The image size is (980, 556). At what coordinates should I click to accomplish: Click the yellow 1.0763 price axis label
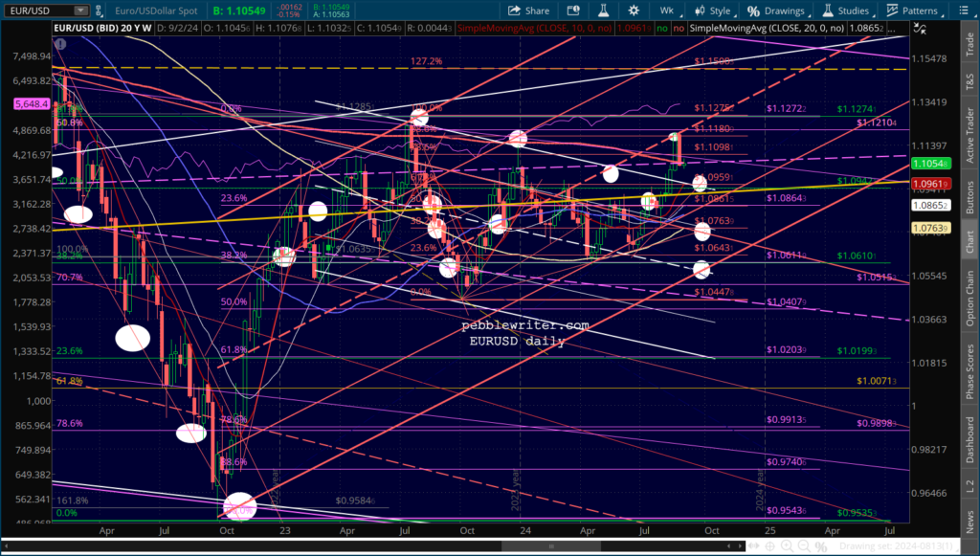point(932,229)
